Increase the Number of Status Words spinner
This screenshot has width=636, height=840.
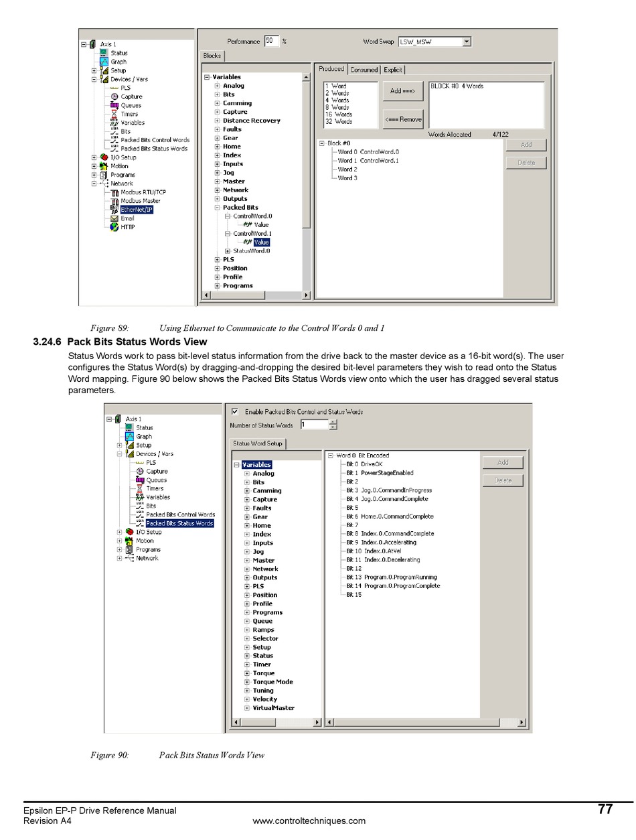click(333, 422)
